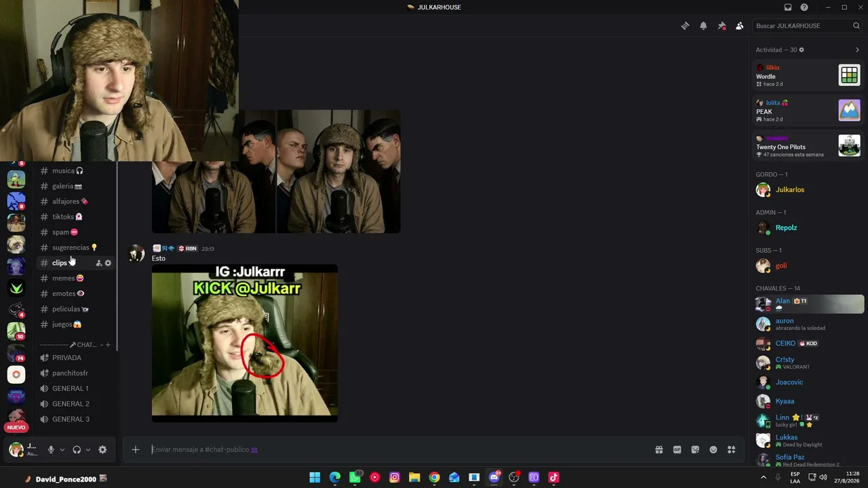Open audio output options dropdown
This screenshot has height=488, width=868.
(x=88, y=449)
